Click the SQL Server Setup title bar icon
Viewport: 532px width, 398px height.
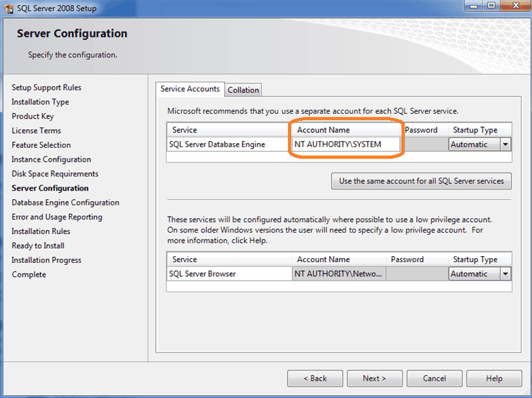tap(9, 8)
